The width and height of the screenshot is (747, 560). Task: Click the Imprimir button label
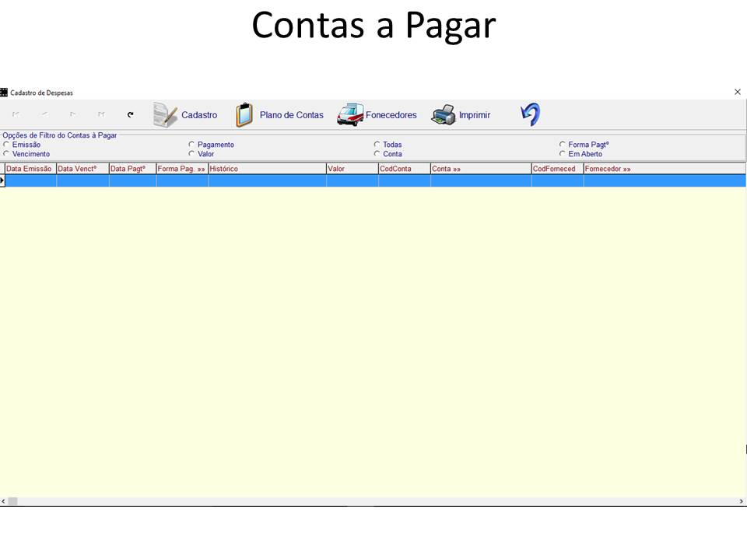(x=475, y=114)
